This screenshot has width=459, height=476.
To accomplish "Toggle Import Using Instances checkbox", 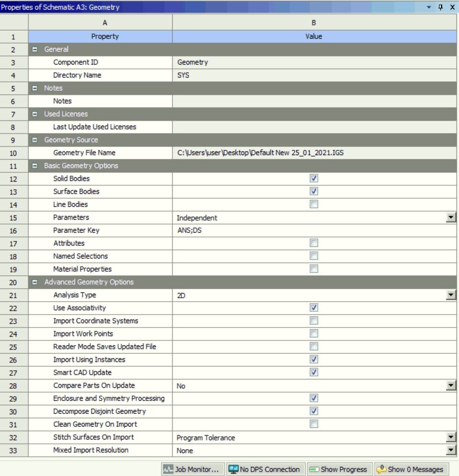I will point(313,360).
